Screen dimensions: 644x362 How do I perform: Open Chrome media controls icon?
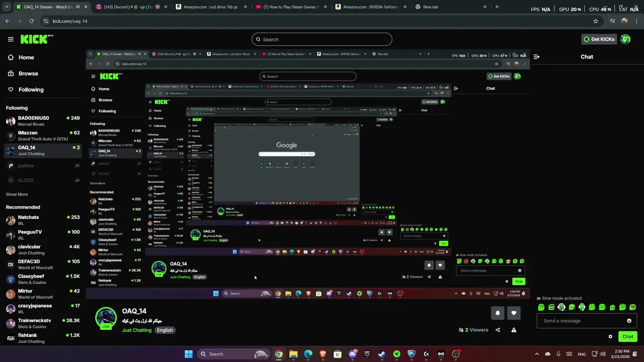pos(612,21)
